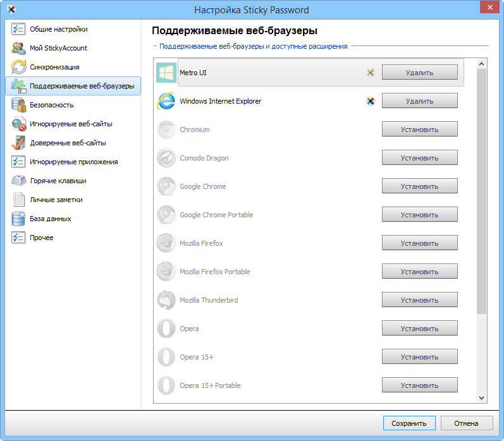Click the Игнорируемые веб-сайты globe icon
The height and width of the screenshot is (441, 504).
click(x=18, y=124)
